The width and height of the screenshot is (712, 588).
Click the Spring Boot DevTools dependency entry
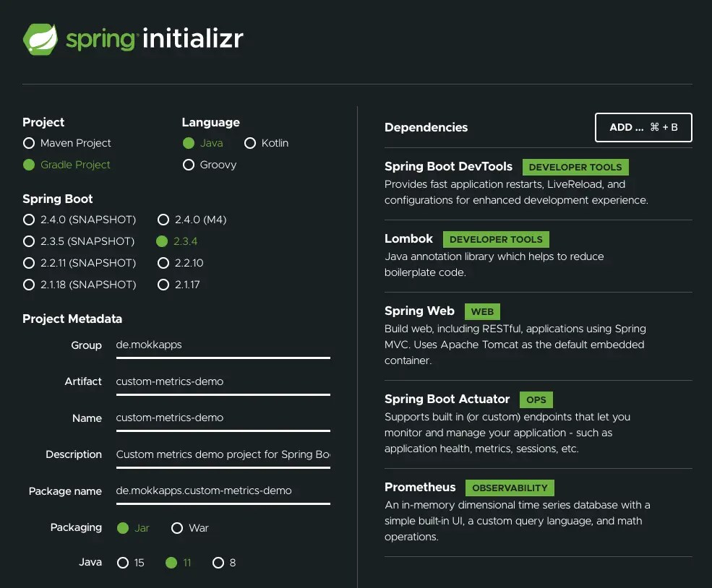pyautogui.click(x=448, y=166)
